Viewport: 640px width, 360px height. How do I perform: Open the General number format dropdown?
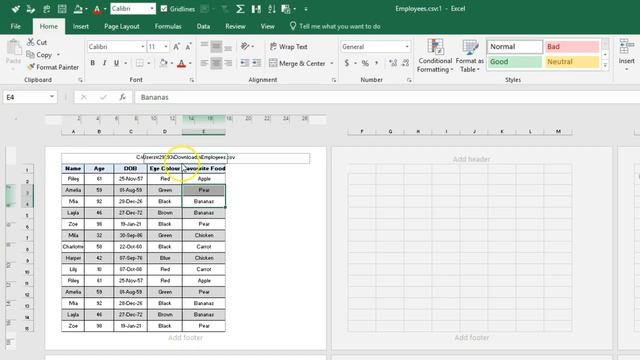click(407, 47)
